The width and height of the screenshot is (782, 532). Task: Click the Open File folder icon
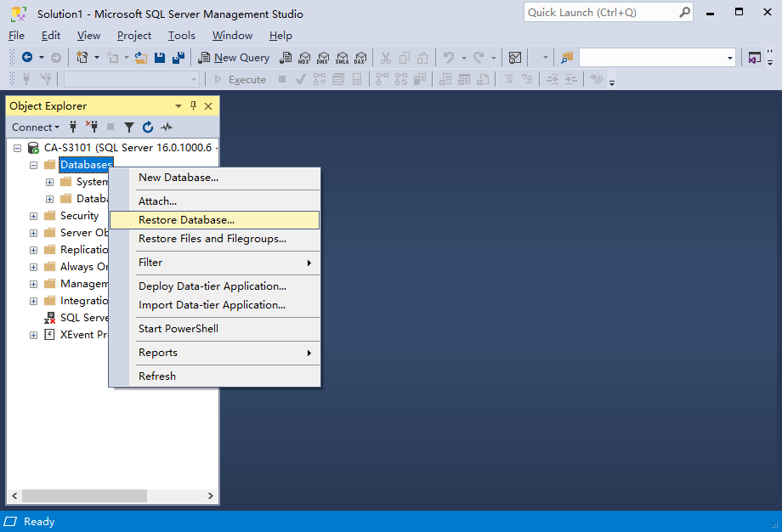(141, 58)
